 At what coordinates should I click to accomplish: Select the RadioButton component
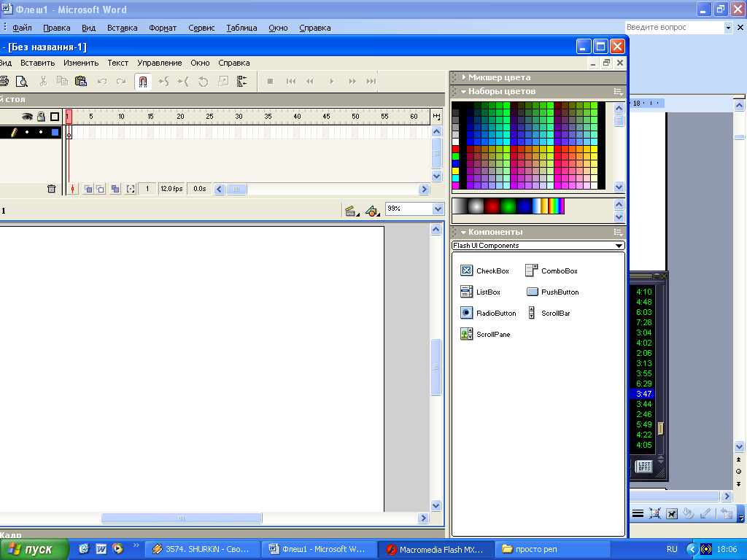click(x=488, y=313)
